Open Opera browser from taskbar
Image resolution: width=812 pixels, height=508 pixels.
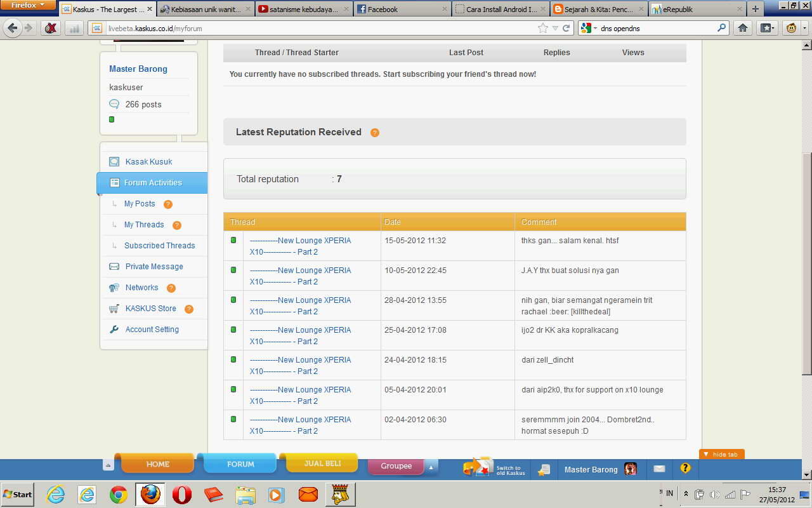pos(181,495)
